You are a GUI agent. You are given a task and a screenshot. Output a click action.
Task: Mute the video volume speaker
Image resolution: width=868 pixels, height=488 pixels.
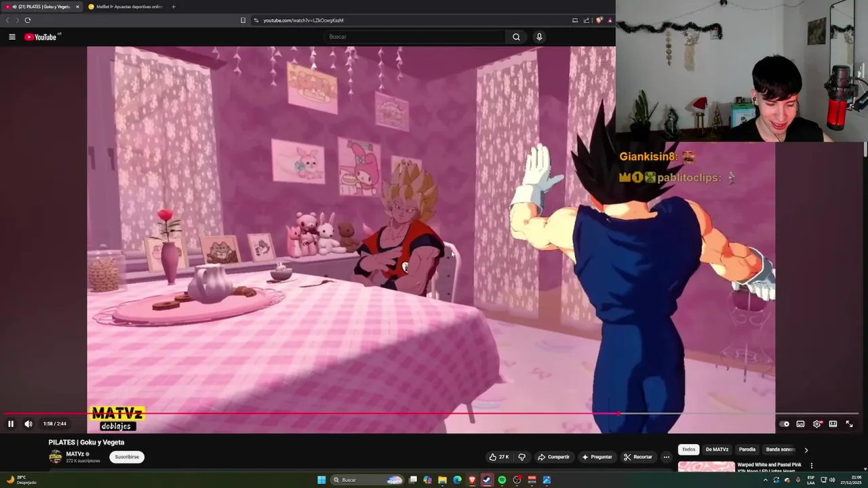click(28, 424)
